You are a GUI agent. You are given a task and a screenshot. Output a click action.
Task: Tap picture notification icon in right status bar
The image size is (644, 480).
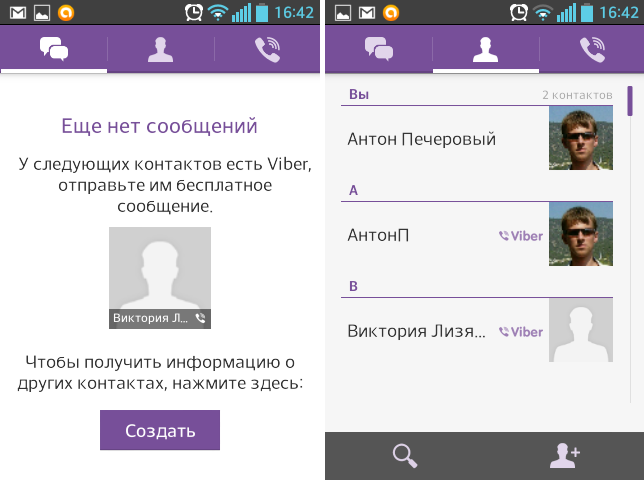click(343, 13)
